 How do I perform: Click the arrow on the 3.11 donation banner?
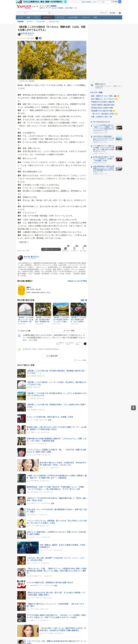[x=65, y=2]
